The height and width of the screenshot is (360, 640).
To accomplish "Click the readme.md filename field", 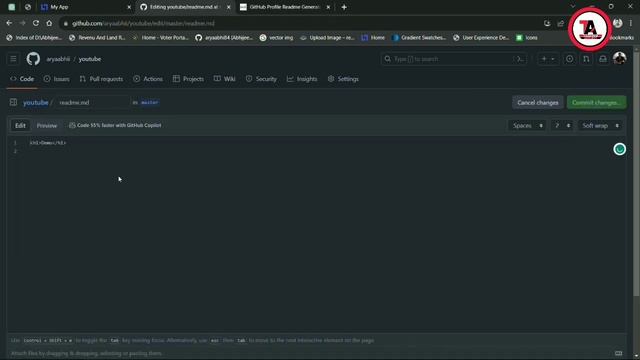I will pos(92,102).
